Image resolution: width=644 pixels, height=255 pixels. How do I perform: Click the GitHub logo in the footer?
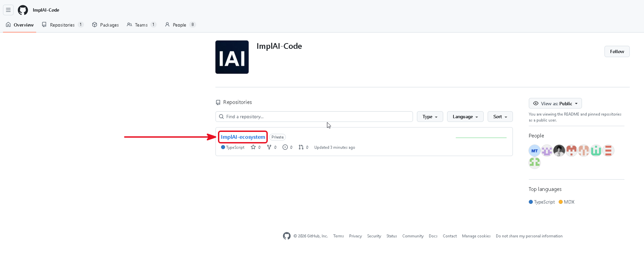coord(287,236)
